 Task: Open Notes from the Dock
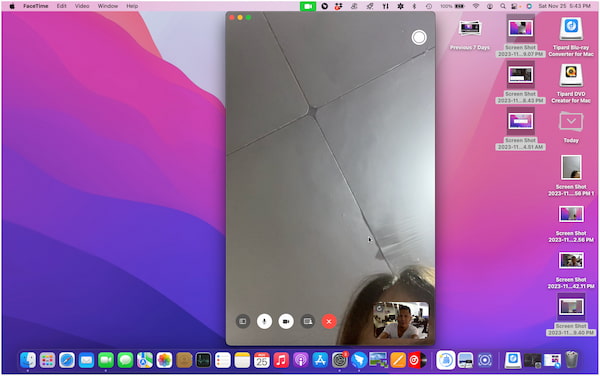[x=242, y=360]
